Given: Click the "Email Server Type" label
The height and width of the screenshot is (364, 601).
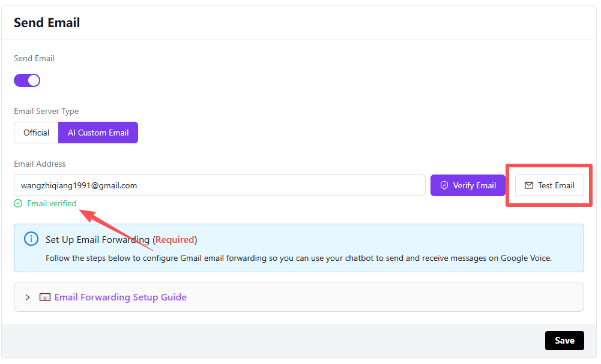Looking at the screenshot, I should click(46, 111).
